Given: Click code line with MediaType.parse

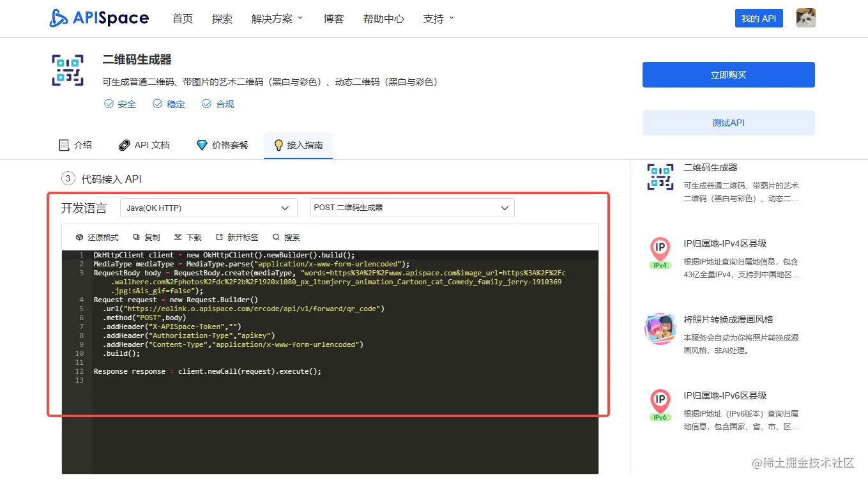Looking at the screenshot, I should point(252,264).
